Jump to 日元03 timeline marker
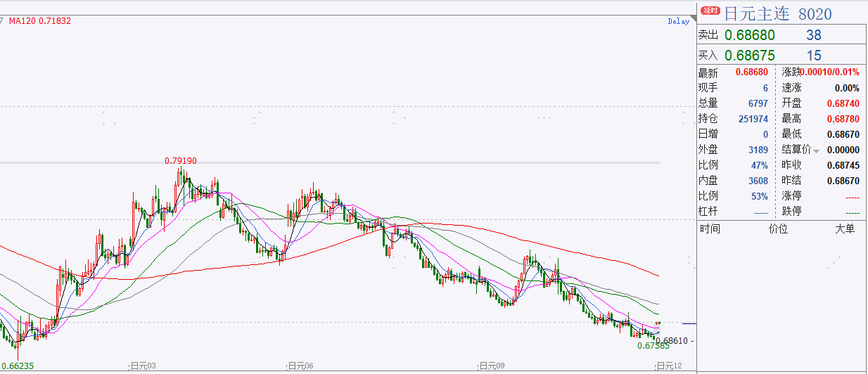Image resolution: width=868 pixels, height=374 pixels. tap(143, 366)
